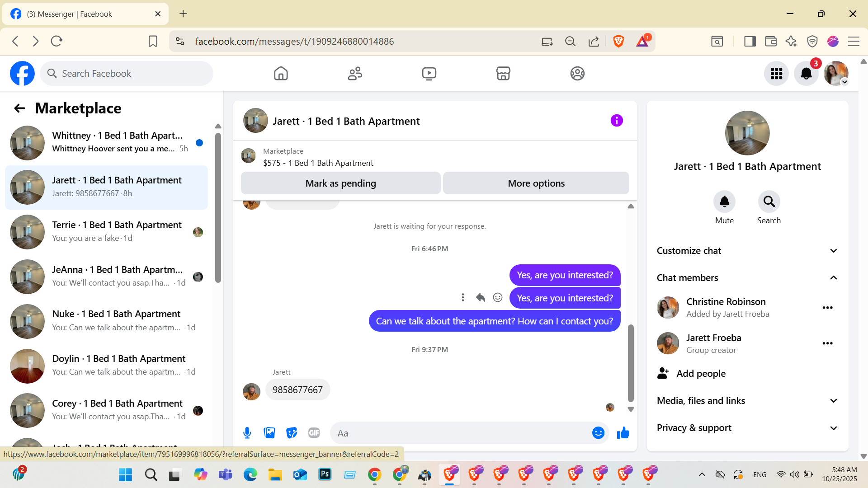Screen dimensions: 868x488
Task: Expand the Privacy & support section
Action: pos(747,428)
